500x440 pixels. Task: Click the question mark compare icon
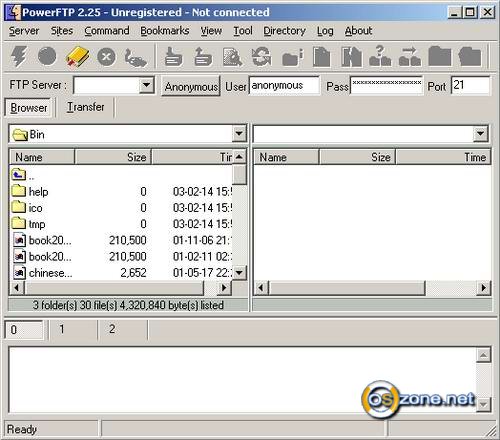pos(380,56)
